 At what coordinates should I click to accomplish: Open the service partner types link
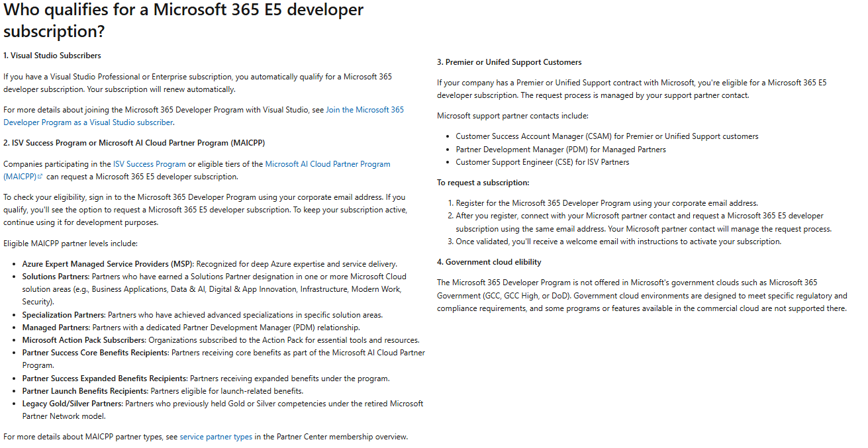(x=216, y=437)
